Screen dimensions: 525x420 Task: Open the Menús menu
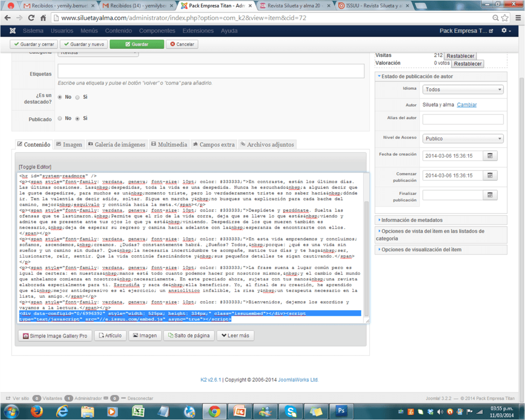pos(89,31)
